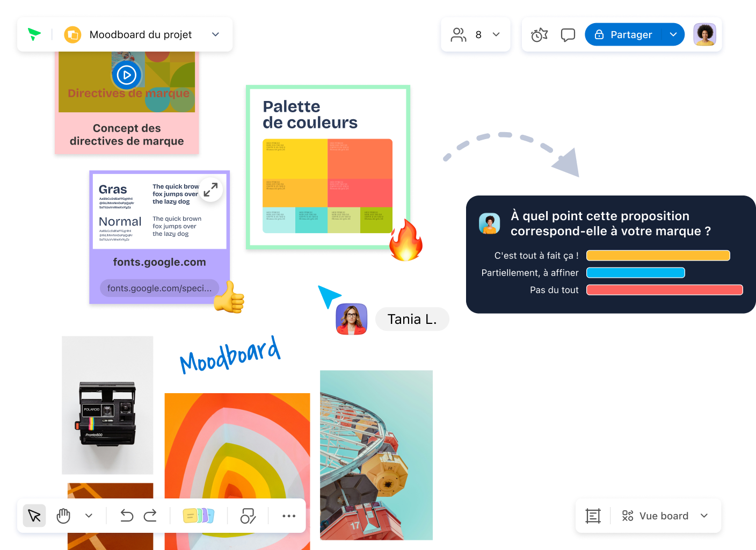Click the frames icon
The height and width of the screenshot is (550, 756).
point(593,516)
